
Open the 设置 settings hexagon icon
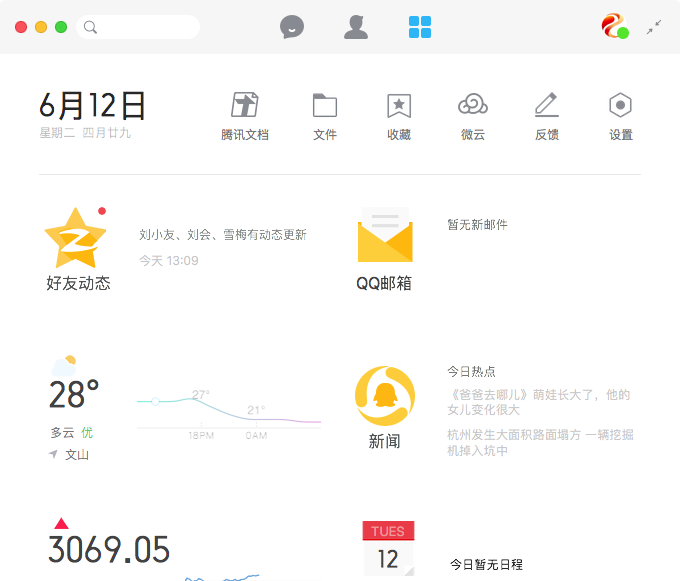tap(621, 105)
